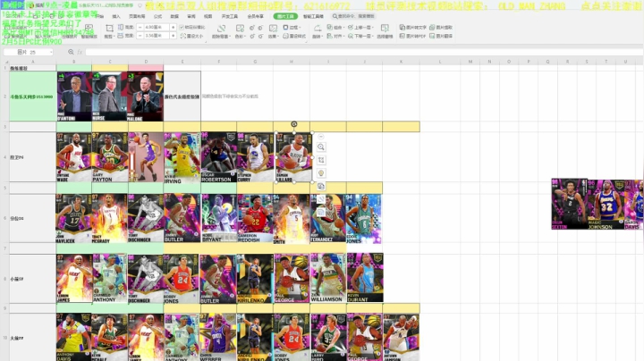644x361 pixels.
Task: Click inside the formula bar
Action: coord(364,52)
